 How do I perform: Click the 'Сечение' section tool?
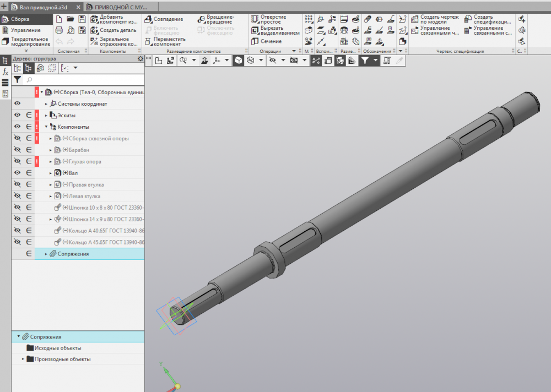tap(255, 41)
